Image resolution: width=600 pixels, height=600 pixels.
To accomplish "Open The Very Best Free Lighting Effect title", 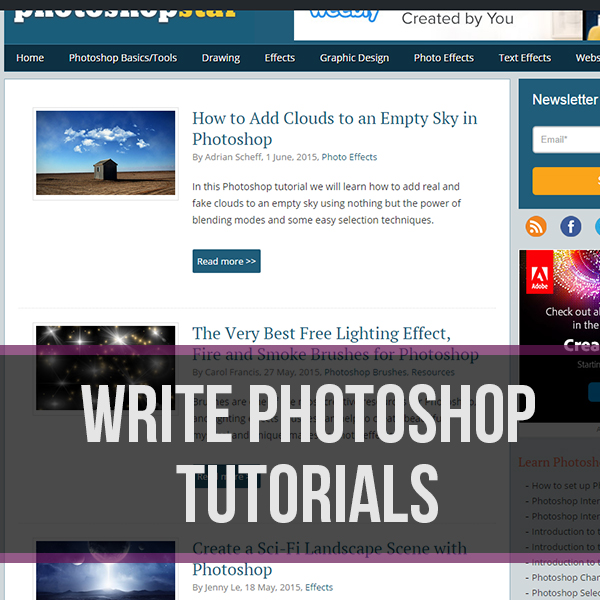I will click(x=335, y=344).
